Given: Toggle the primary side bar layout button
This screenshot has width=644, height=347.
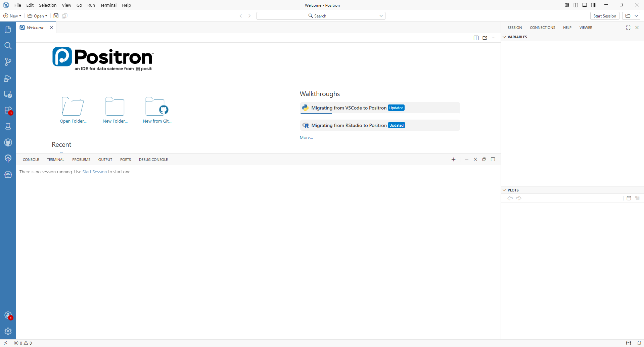Looking at the screenshot, I should (576, 5).
